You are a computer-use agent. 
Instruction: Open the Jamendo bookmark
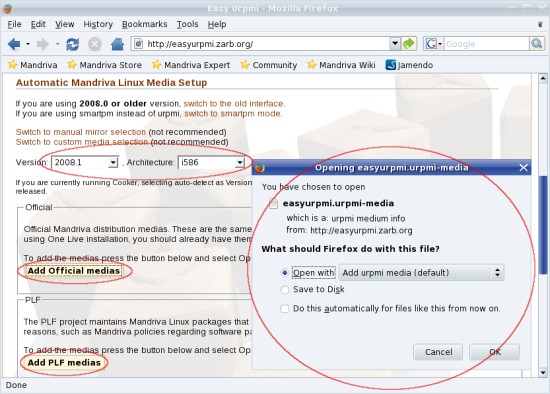coord(409,65)
